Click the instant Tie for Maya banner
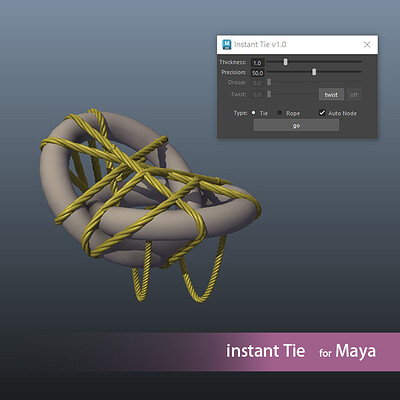Screen dimensions: 400x400 pyautogui.click(x=301, y=351)
